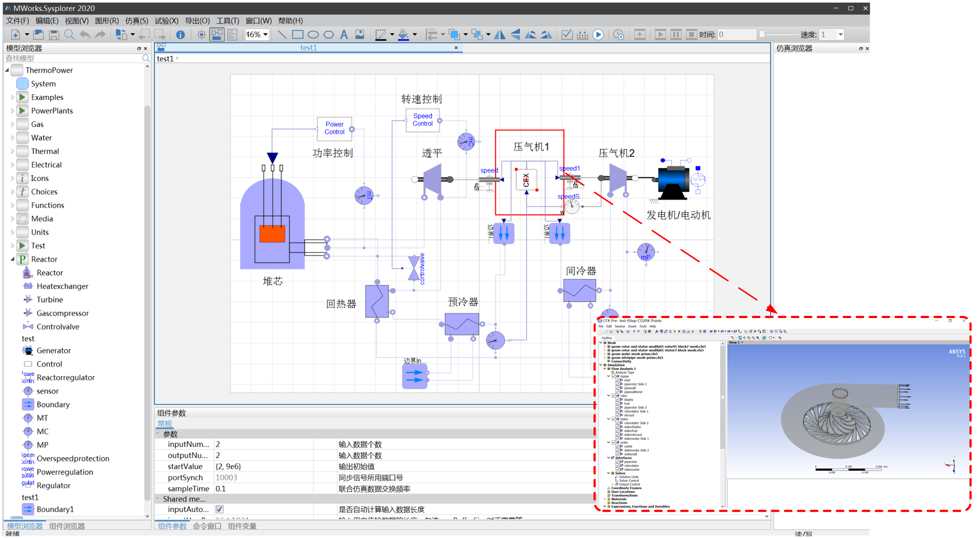Select the insert image tool

[359, 35]
